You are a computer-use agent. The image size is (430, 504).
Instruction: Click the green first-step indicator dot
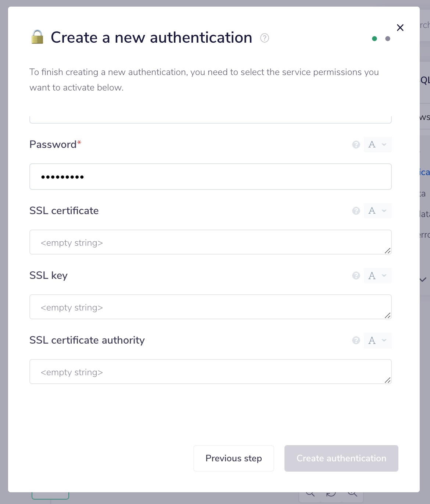[375, 39]
